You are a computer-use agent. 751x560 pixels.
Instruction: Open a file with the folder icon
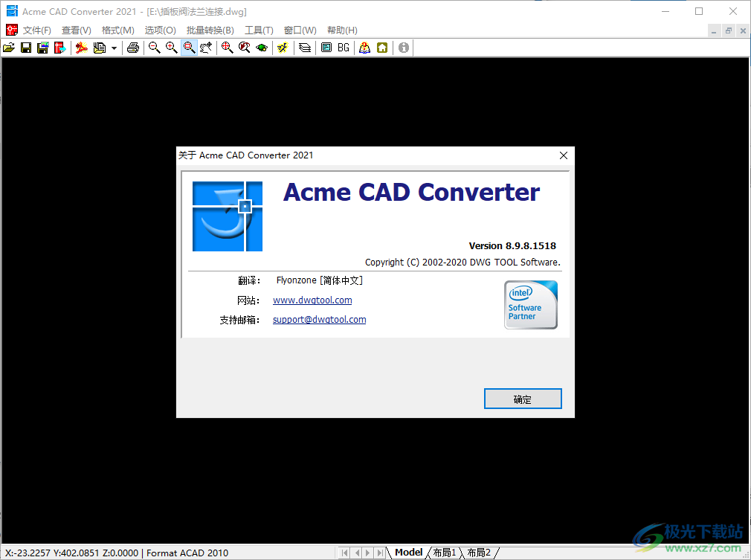tap(9, 48)
